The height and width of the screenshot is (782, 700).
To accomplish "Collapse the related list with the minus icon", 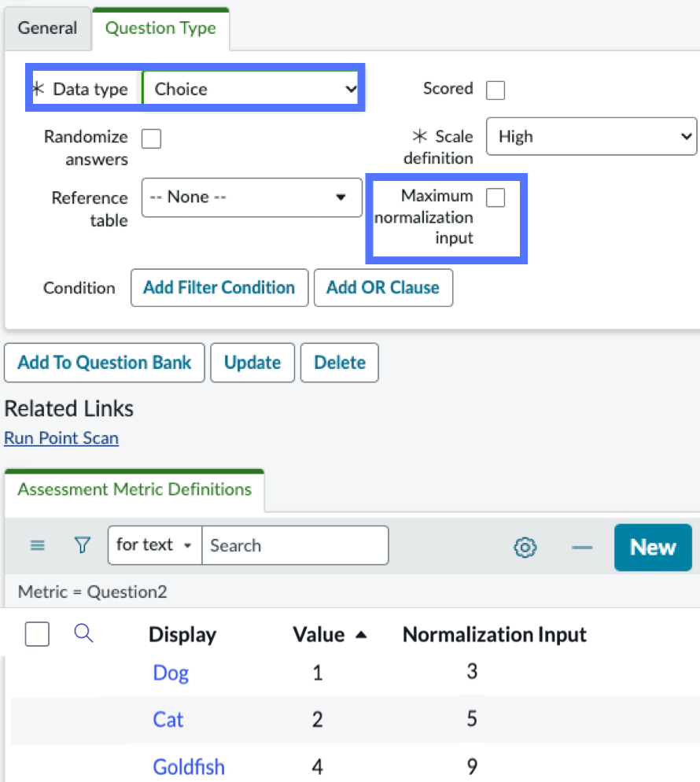I will (582, 548).
